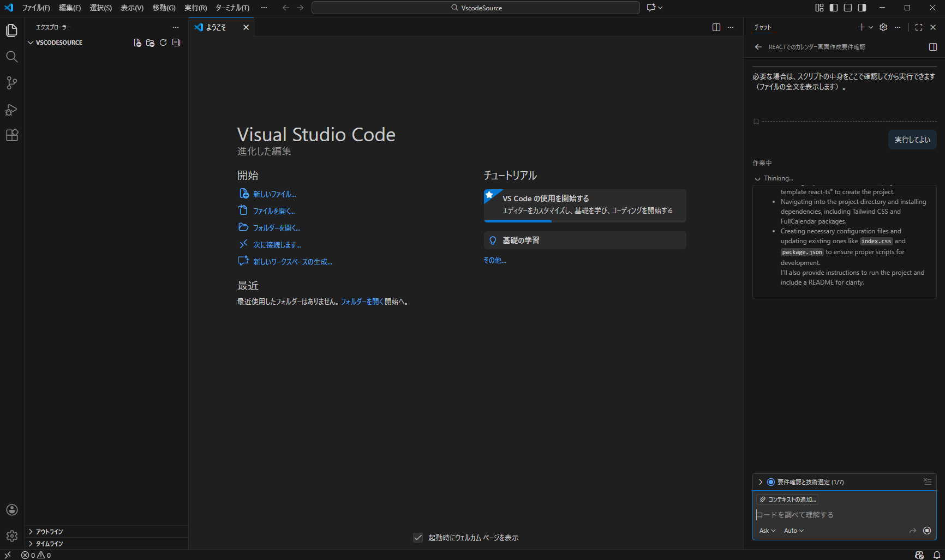
Task: Open the ターミナル(T) menu
Action: [232, 8]
